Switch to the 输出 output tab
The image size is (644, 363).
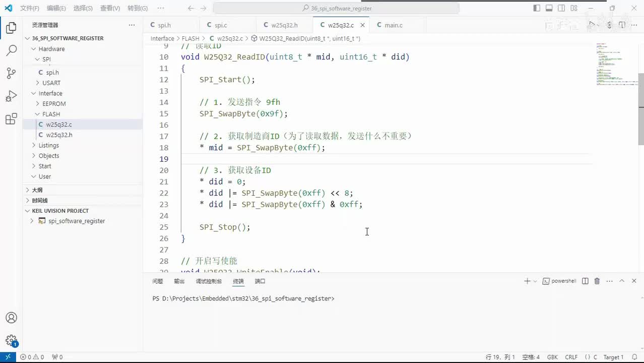click(x=179, y=281)
